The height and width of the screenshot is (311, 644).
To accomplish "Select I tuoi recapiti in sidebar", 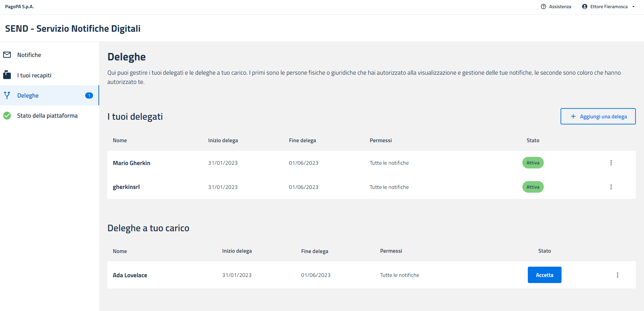I will pos(34,75).
